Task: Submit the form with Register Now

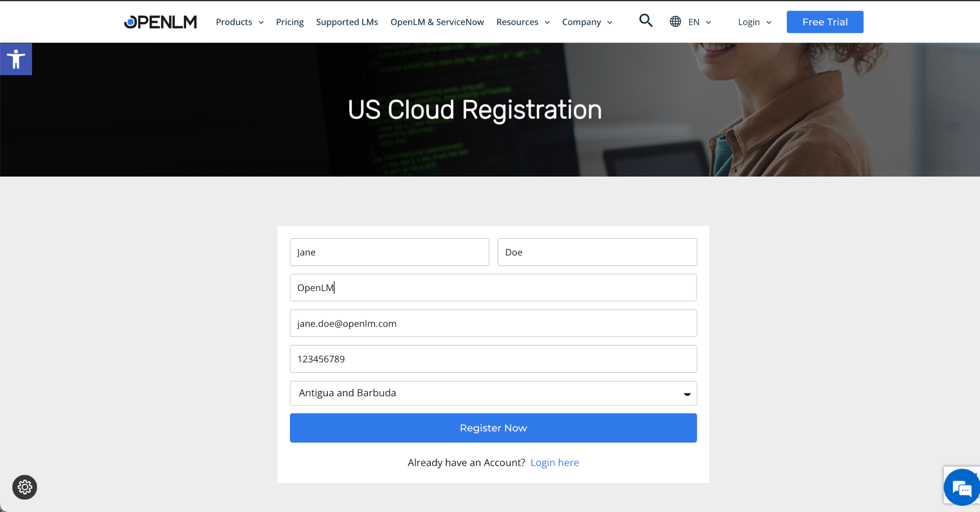Action: click(493, 428)
